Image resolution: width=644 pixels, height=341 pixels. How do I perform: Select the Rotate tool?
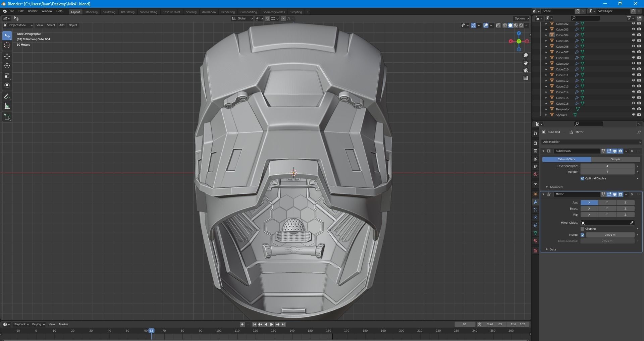click(x=7, y=66)
